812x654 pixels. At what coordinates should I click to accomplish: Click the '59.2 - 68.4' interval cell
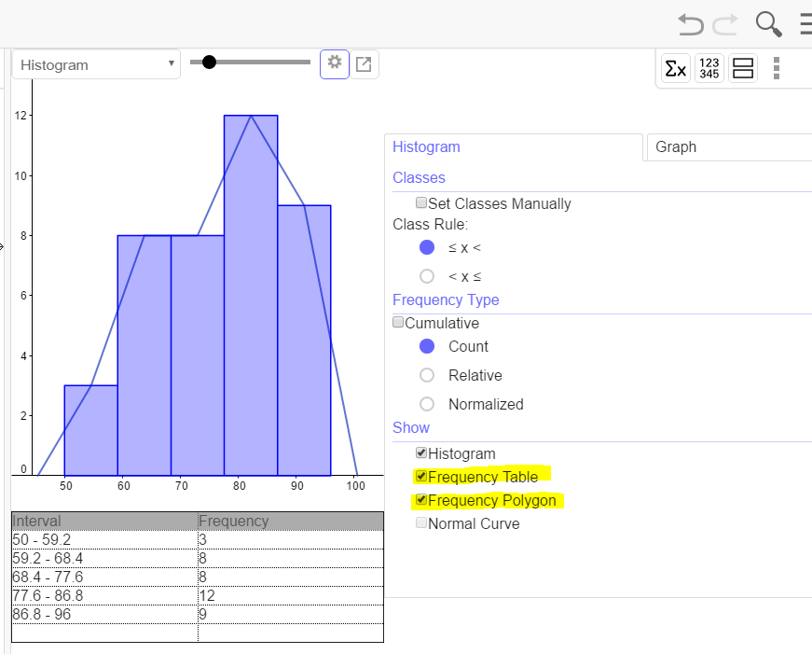104,559
